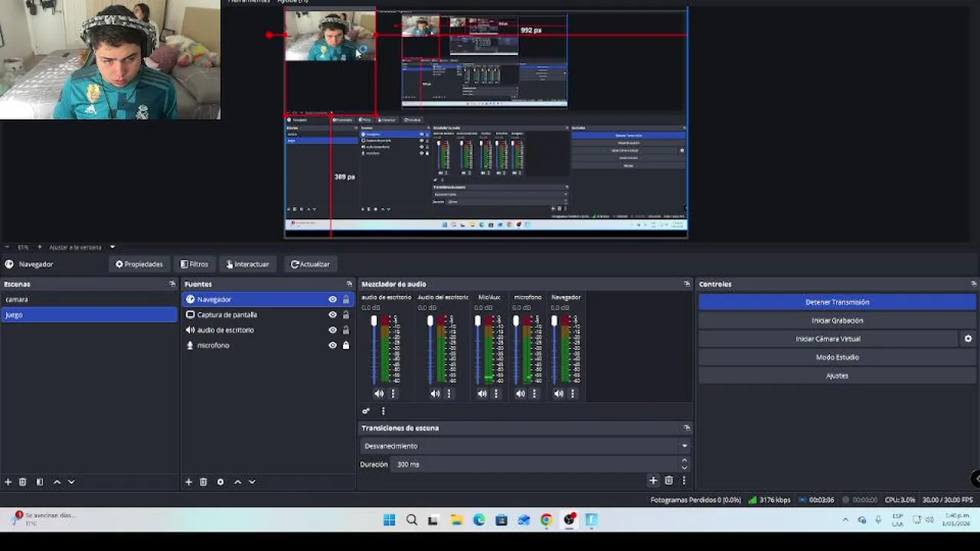
Task: Increase transition duration with up stepper
Action: pyautogui.click(x=684, y=461)
